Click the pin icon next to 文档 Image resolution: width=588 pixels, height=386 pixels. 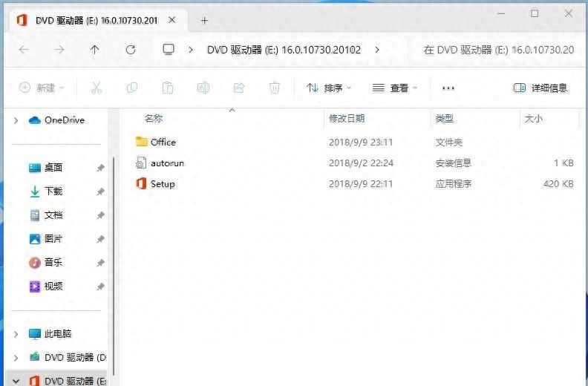[x=100, y=215]
